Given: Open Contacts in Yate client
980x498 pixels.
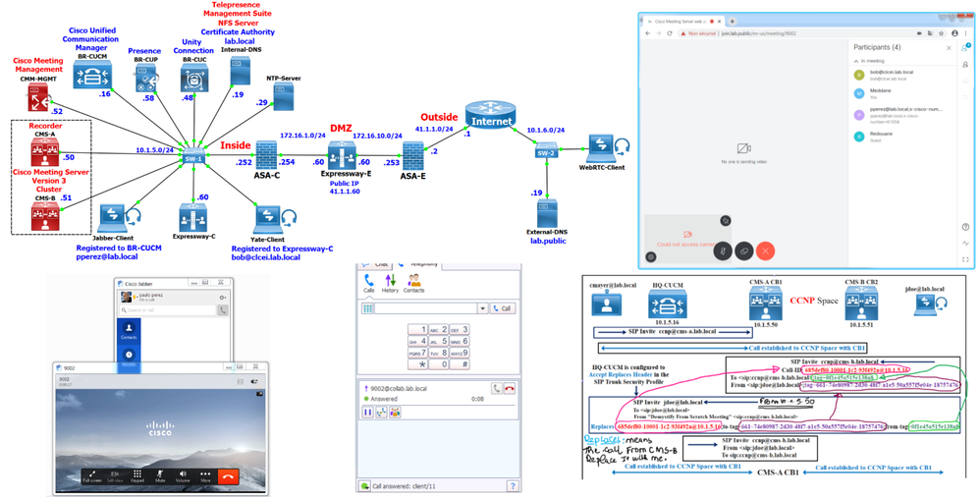Looking at the screenshot, I should click(x=413, y=283).
